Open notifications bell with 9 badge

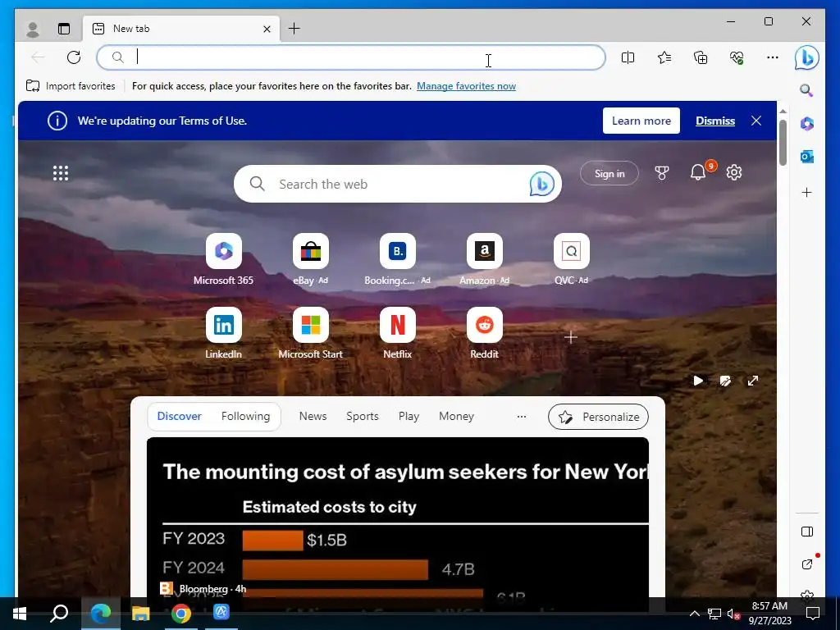pos(698,172)
